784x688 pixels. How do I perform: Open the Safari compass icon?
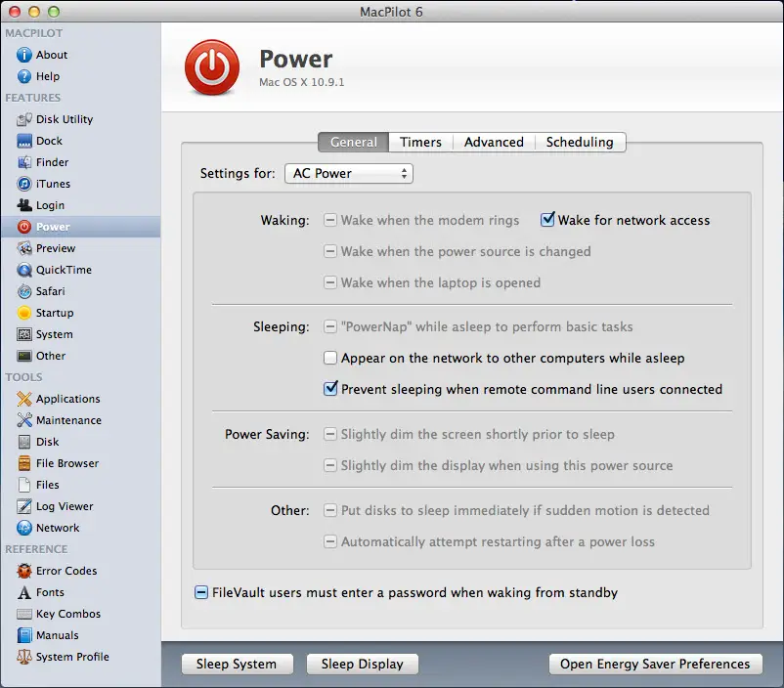(x=24, y=291)
